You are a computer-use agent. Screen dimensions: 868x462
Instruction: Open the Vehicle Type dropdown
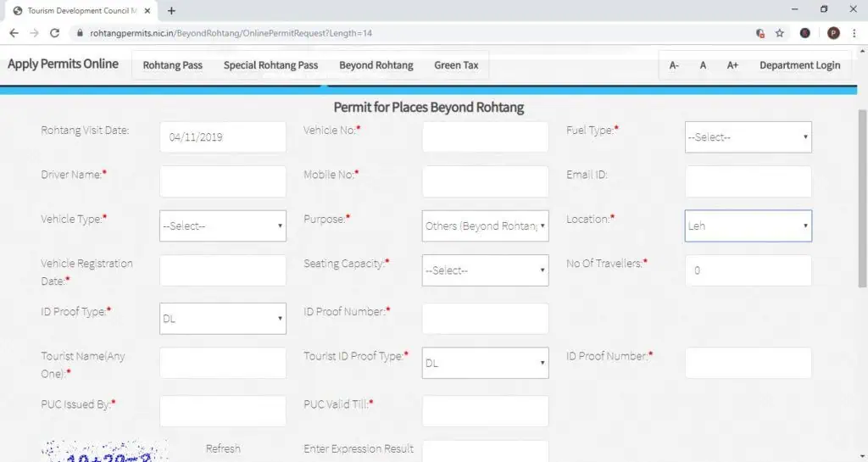[223, 225]
